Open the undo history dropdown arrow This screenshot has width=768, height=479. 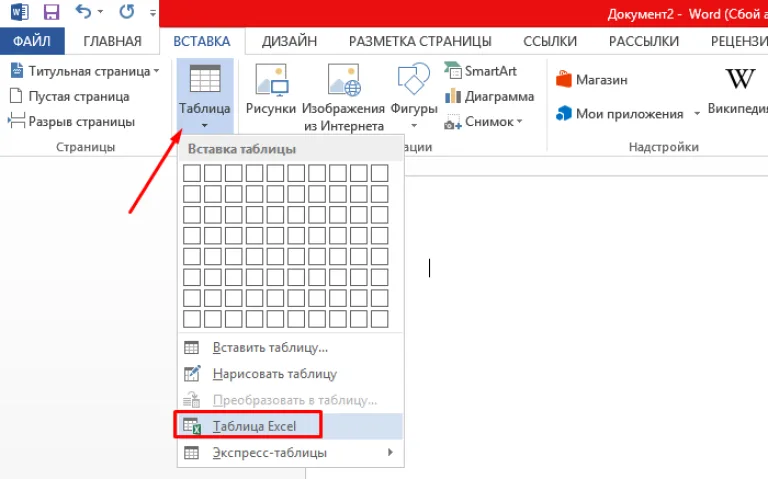click(100, 12)
